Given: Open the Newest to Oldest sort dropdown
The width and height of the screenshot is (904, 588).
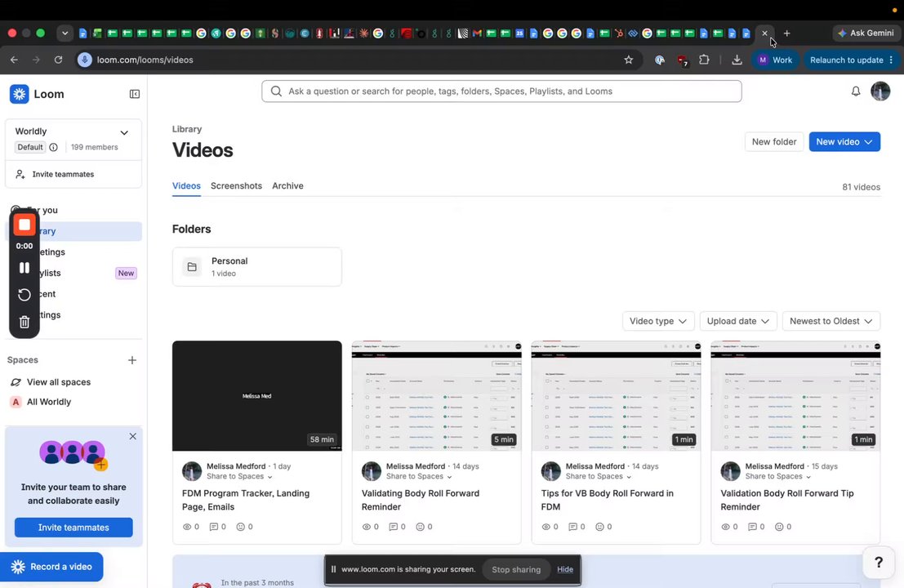Looking at the screenshot, I should (x=831, y=321).
